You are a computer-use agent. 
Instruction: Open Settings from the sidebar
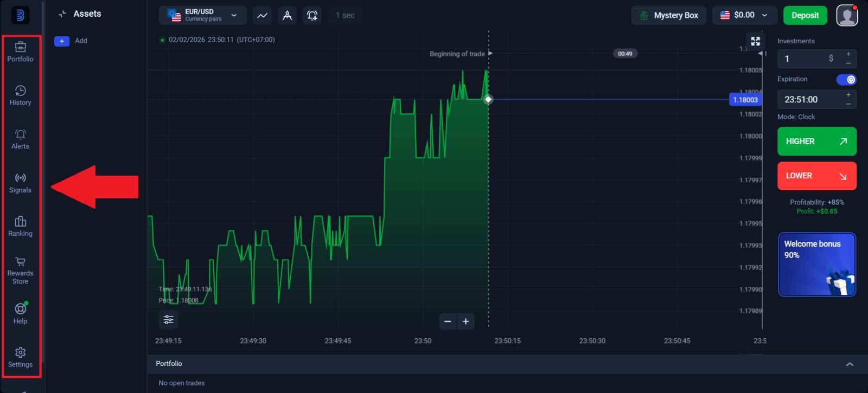coord(20,357)
